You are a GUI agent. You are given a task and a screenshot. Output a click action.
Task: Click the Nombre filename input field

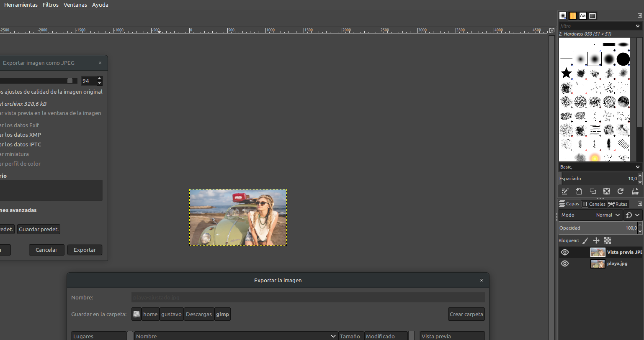(308, 297)
